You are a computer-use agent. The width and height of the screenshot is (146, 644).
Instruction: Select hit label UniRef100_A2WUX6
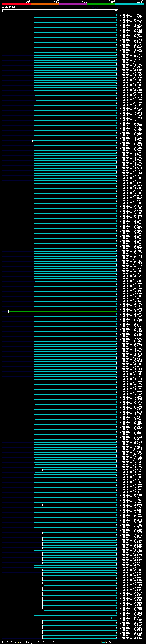[131, 53]
